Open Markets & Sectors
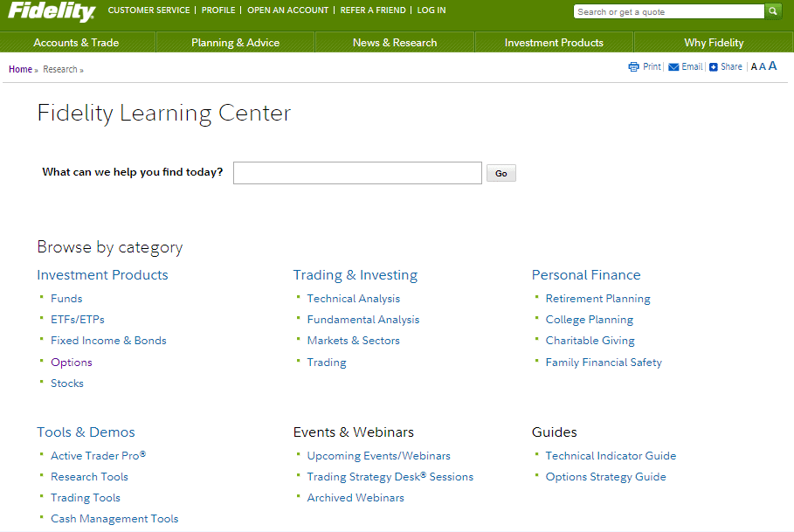 coord(354,341)
